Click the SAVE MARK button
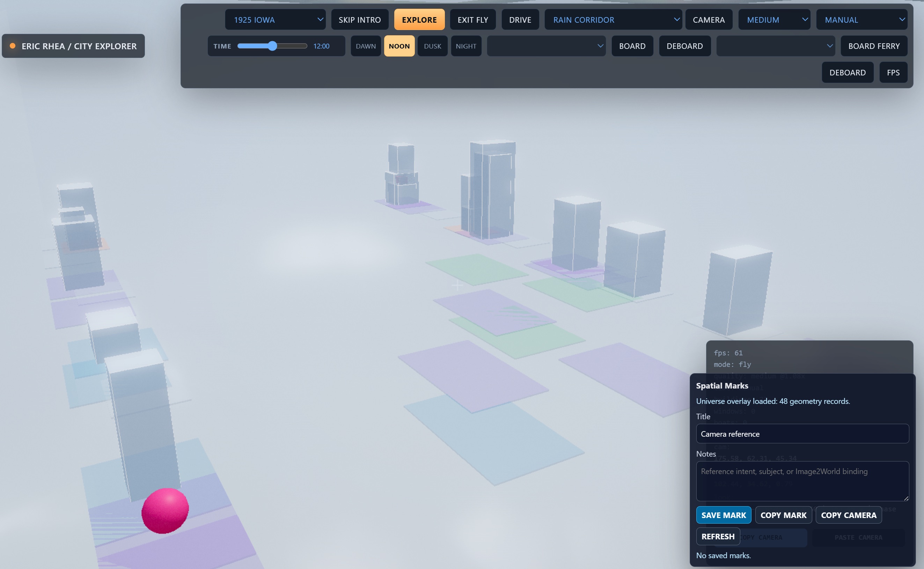 724,515
